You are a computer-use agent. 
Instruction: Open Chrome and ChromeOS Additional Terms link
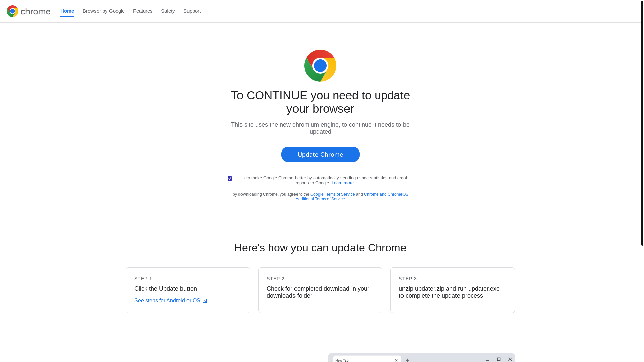coord(386,194)
